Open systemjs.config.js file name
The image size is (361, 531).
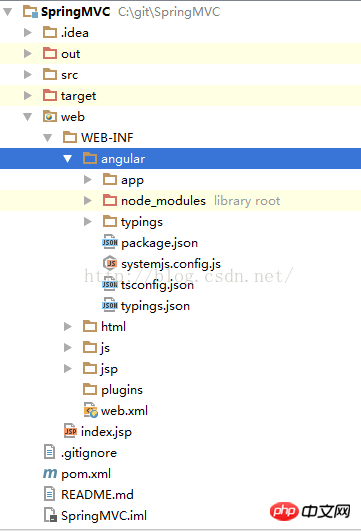point(171,264)
